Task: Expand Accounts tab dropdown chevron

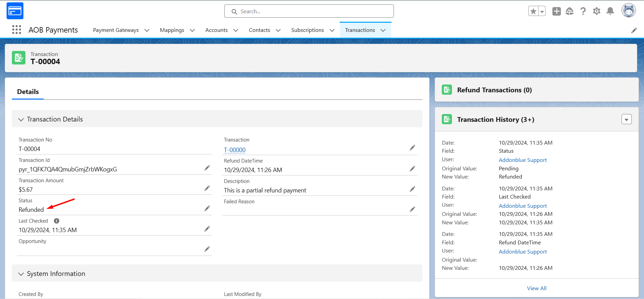Action: 236,30
